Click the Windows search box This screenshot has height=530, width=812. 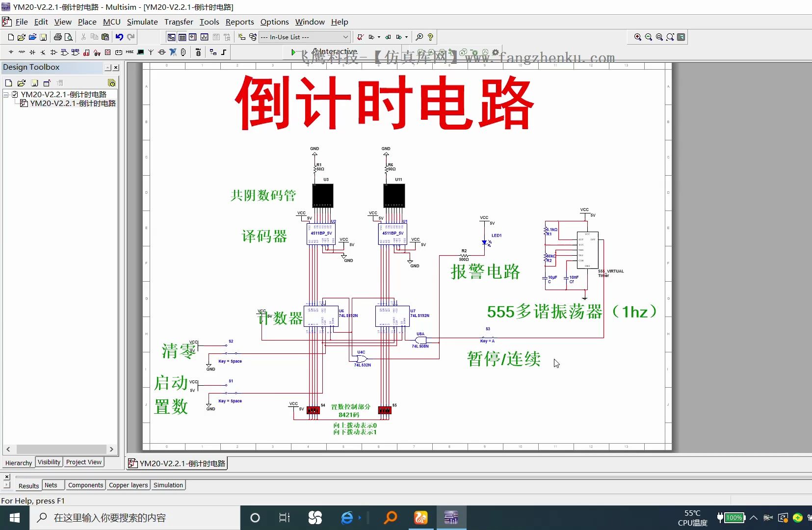click(x=135, y=518)
